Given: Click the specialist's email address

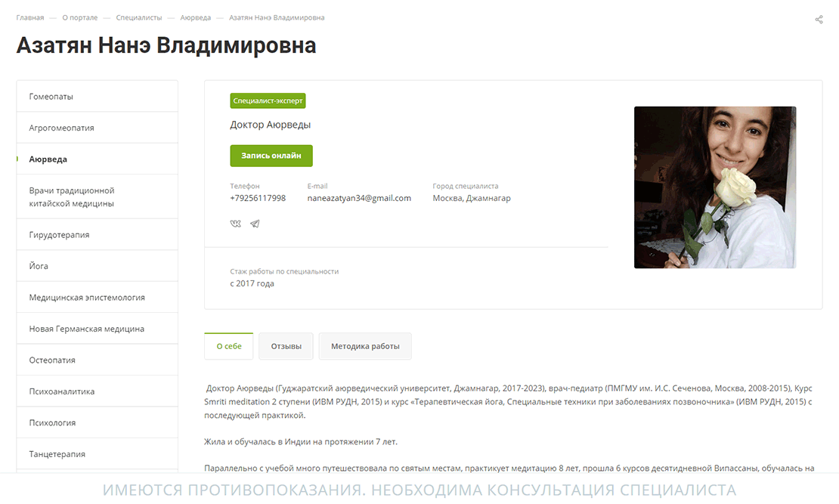Looking at the screenshot, I should (359, 198).
